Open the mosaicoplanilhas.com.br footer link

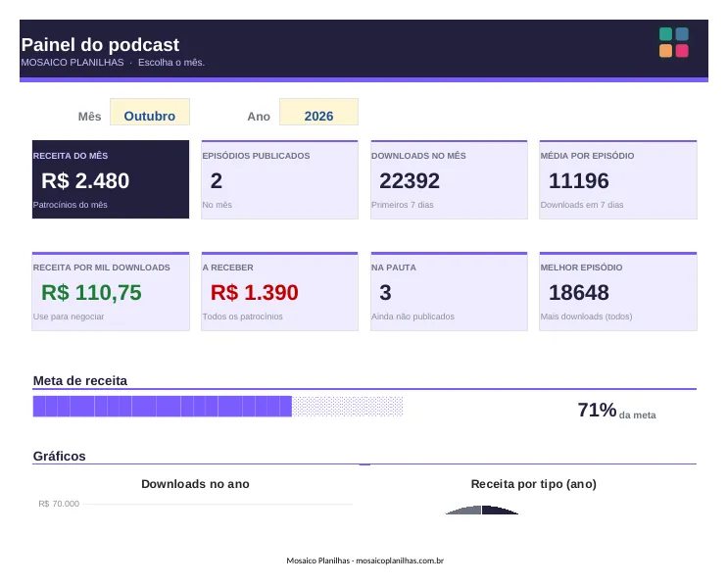point(400,561)
